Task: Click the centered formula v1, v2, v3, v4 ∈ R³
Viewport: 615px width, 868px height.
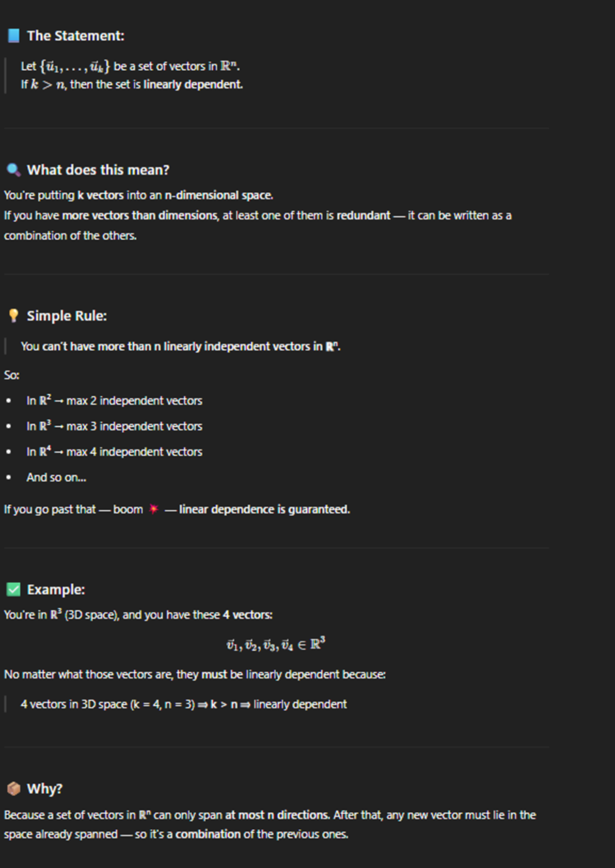Action: [x=275, y=645]
